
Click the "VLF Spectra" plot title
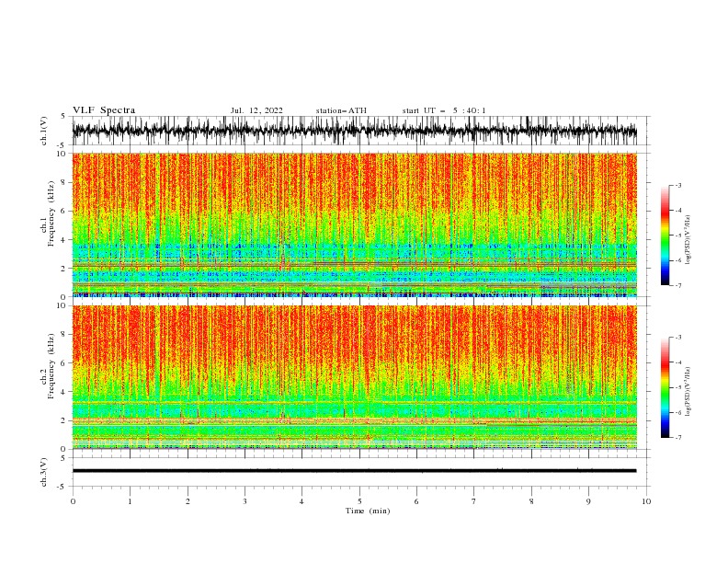[104, 110]
